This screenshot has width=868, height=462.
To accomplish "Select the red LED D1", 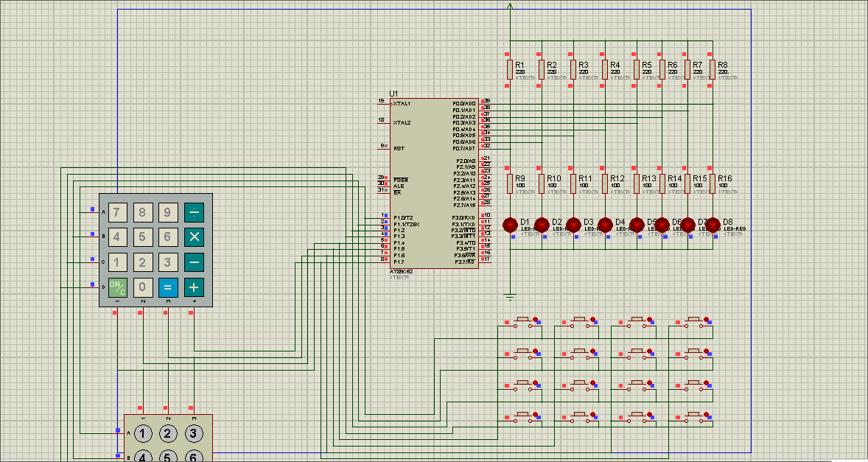I will click(x=509, y=224).
